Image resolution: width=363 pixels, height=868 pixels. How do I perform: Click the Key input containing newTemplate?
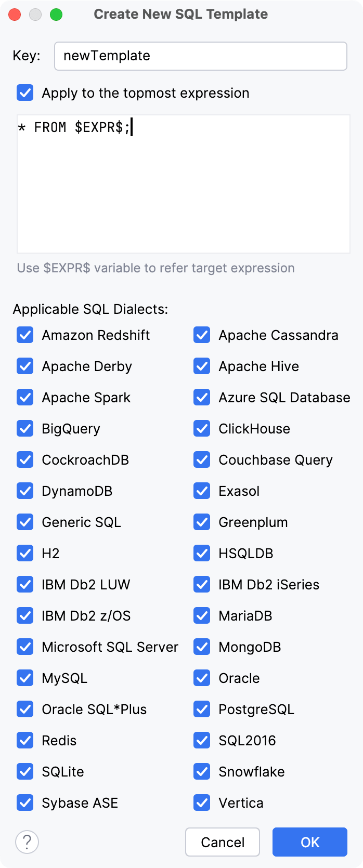[201, 56]
